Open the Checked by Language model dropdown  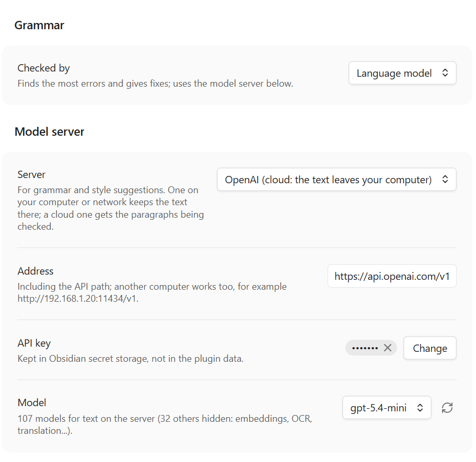point(402,73)
